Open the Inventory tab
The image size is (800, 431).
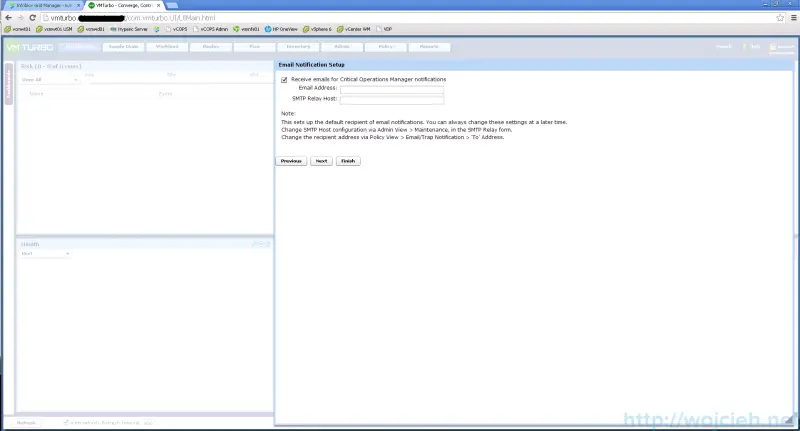click(298, 47)
